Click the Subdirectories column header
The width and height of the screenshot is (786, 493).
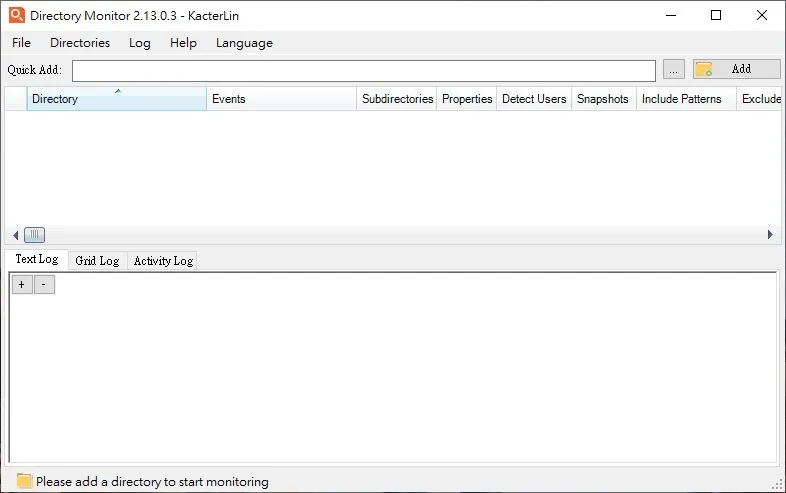[397, 99]
